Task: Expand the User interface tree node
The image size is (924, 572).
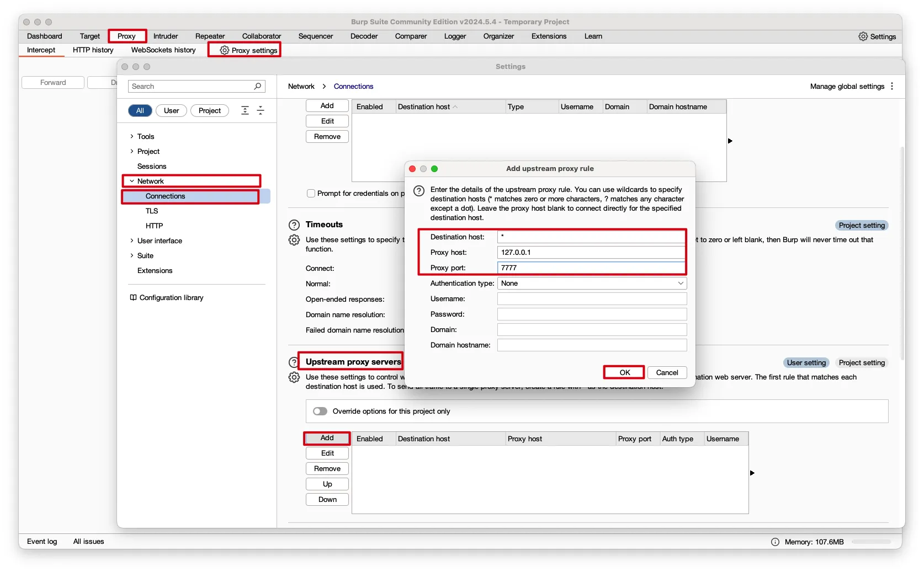Action: coord(132,240)
